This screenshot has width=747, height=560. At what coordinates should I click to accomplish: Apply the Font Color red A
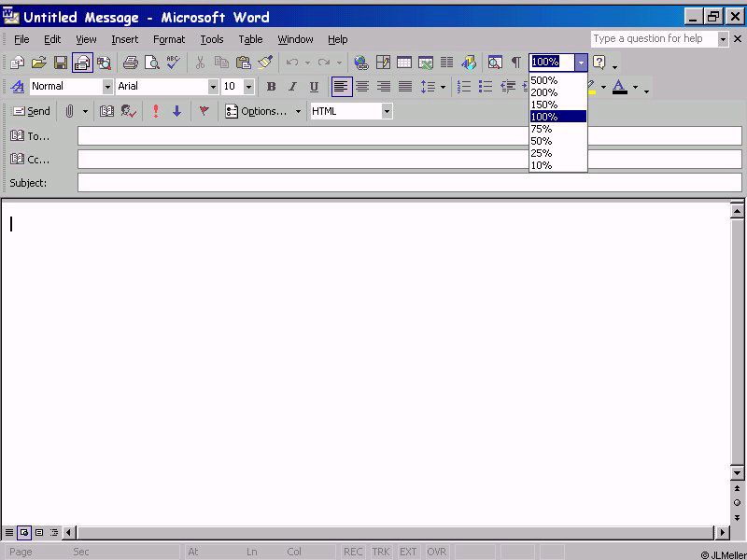[619, 87]
